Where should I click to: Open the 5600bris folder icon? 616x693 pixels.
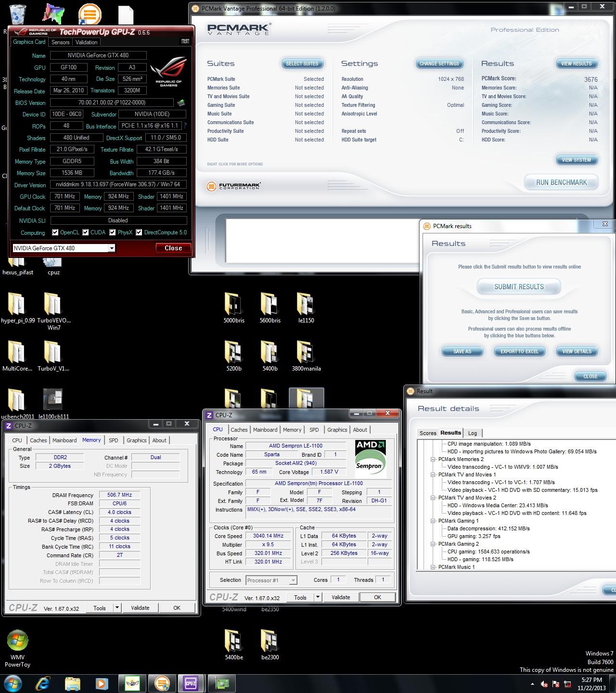click(270, 305)
